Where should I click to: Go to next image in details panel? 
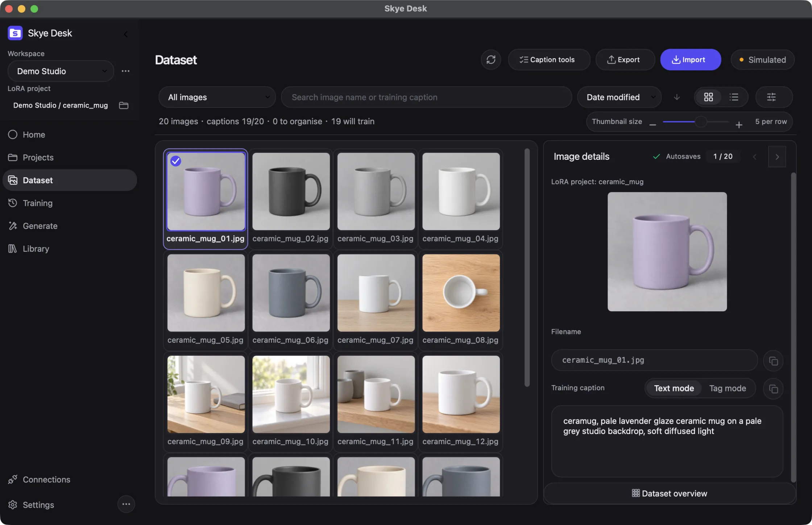coord(777,157)
